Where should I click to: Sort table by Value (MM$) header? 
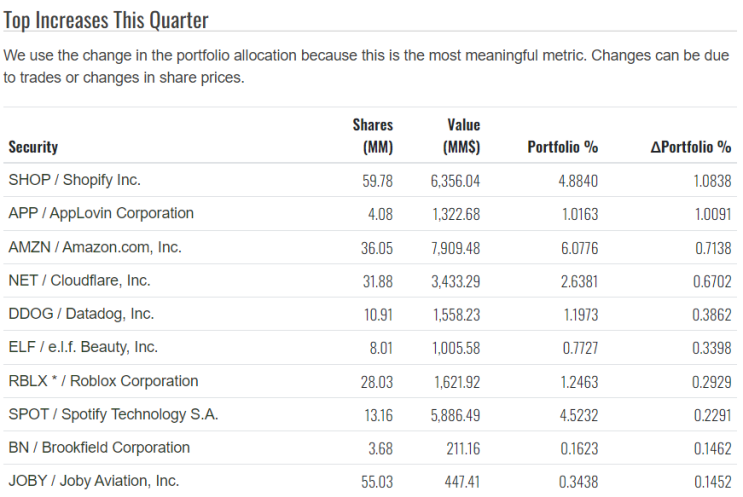461,136
